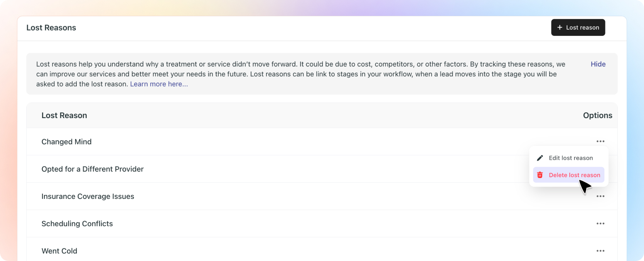Select the Opted for a Different Provider row
644x261 pixels.
(92, 169)
